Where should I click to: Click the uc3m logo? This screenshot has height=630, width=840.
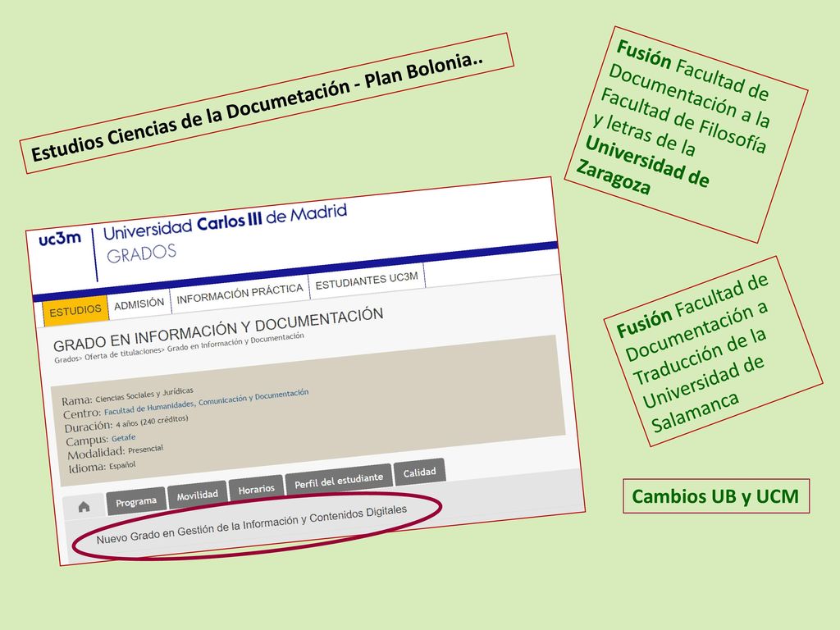(x=59, y=238)
